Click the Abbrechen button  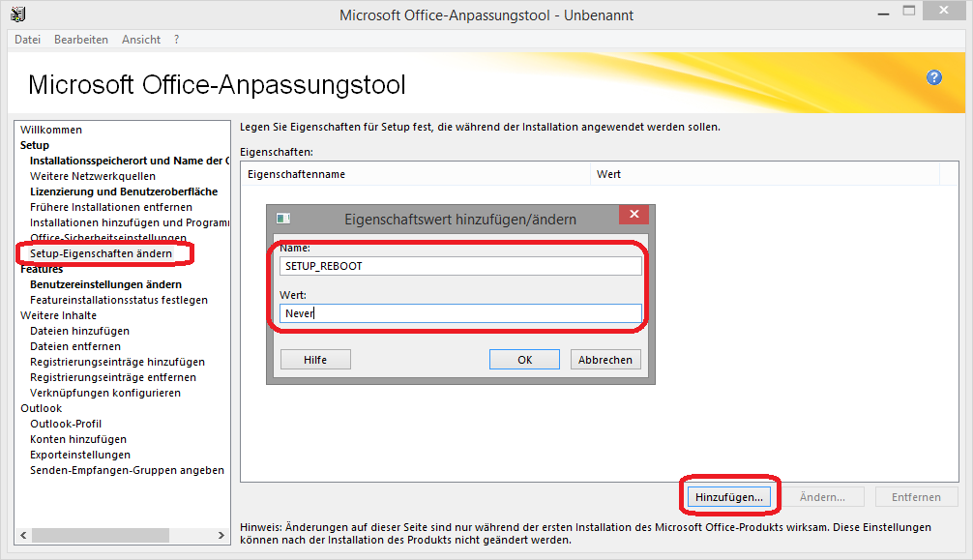(605, 360)
